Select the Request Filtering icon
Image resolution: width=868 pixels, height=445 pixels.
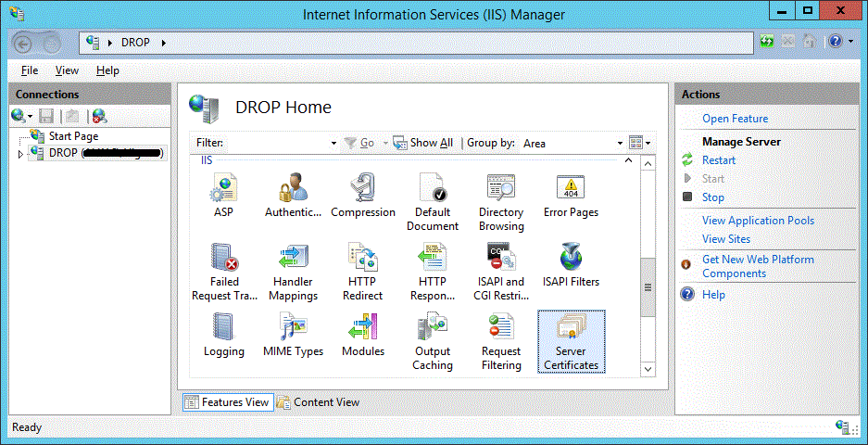pos(501,328)
